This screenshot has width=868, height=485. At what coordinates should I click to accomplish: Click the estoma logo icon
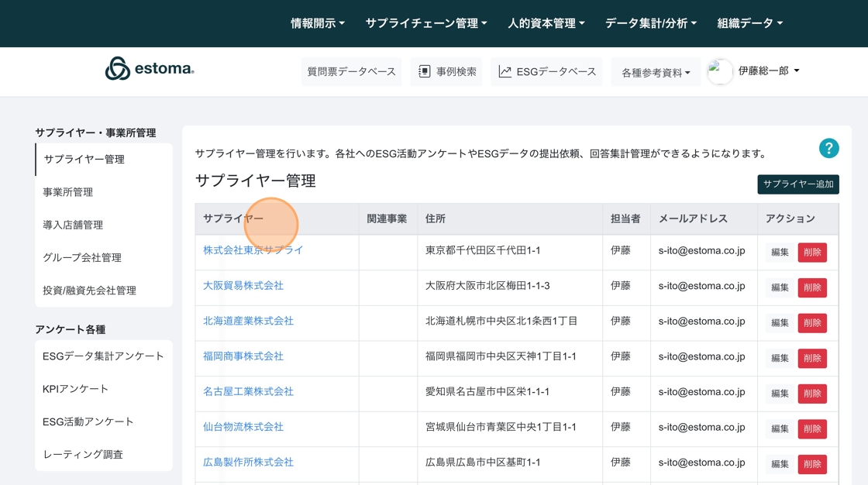tap(117, 69)
